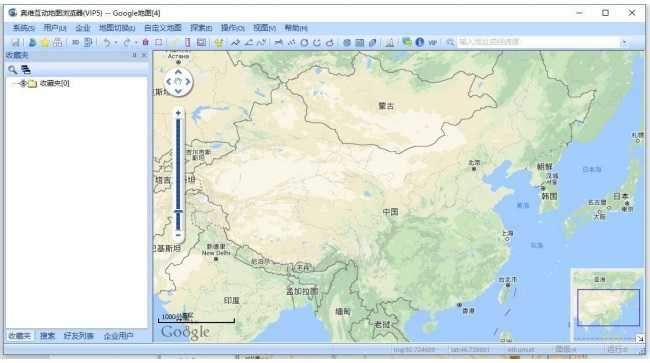
Task: Click the purple vertical ruler toolbar icon
Action: [187, 42]
